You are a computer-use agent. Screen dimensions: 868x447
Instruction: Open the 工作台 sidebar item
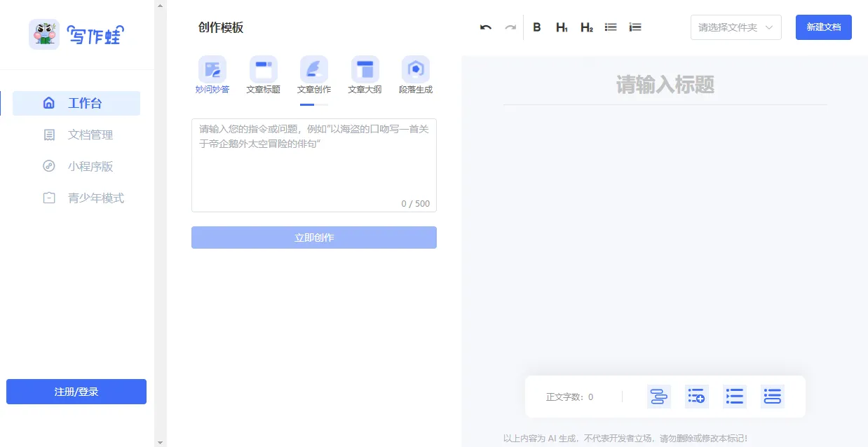[x=76, y=104]
